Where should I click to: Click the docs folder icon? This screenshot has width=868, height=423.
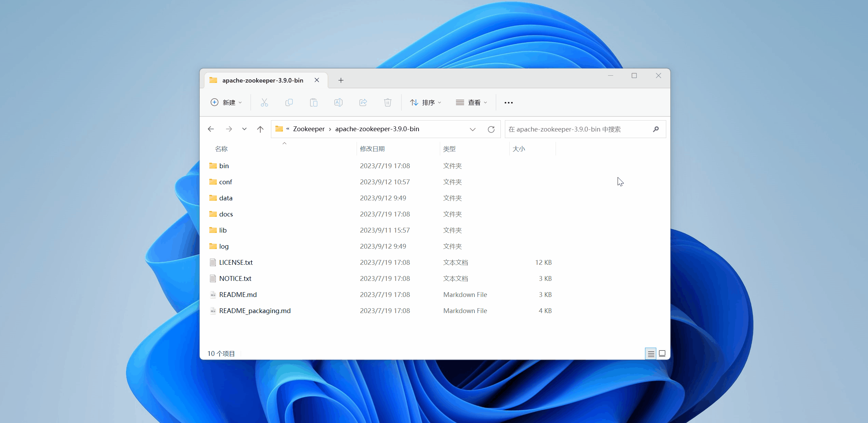pos(213,214)
